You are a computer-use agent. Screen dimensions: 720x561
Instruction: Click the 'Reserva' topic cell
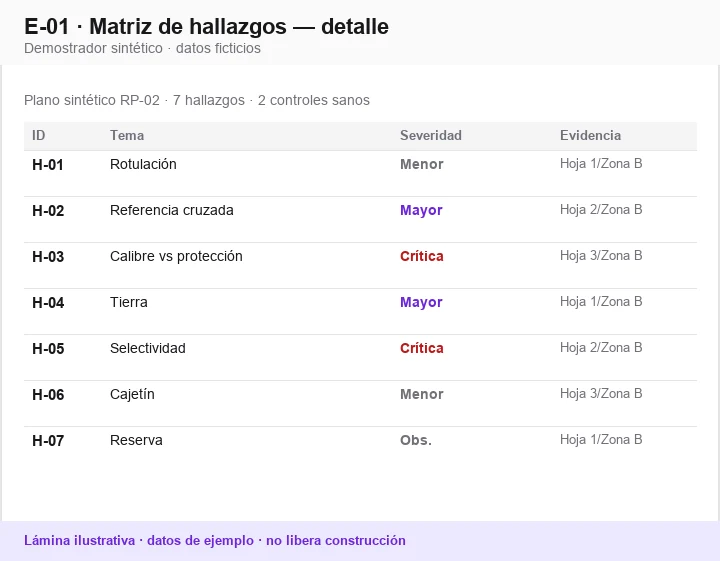(136, 440)
